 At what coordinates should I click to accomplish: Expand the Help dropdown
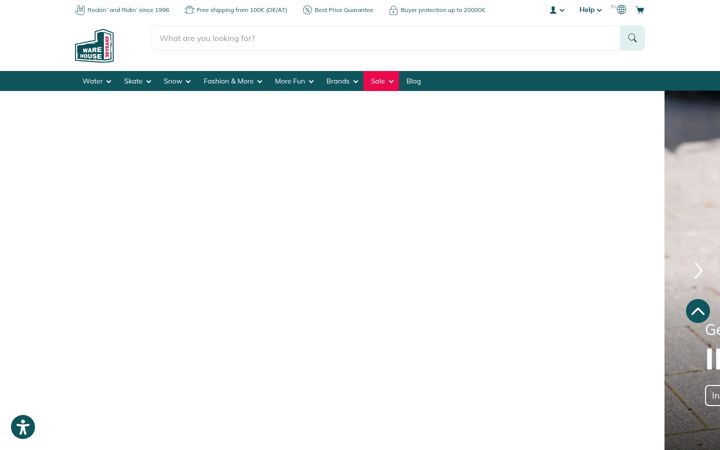590,10
